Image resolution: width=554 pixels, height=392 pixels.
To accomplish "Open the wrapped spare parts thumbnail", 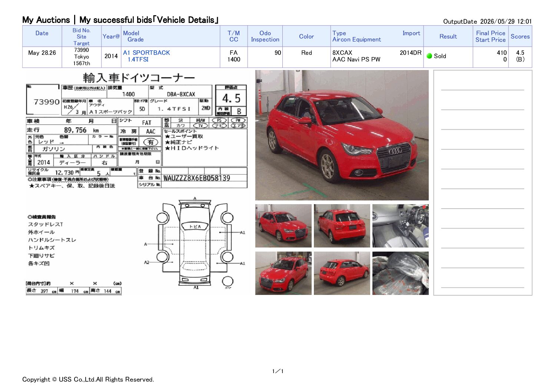I will point(400,273).
